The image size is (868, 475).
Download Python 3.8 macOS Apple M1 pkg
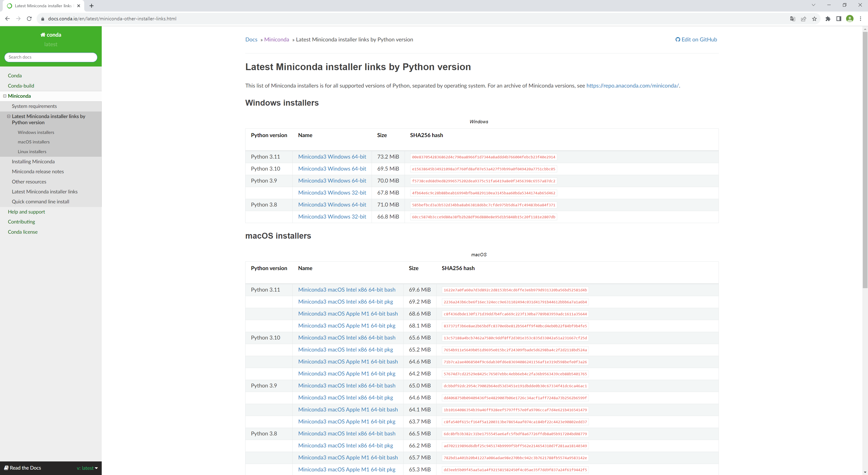coord(347,469)
